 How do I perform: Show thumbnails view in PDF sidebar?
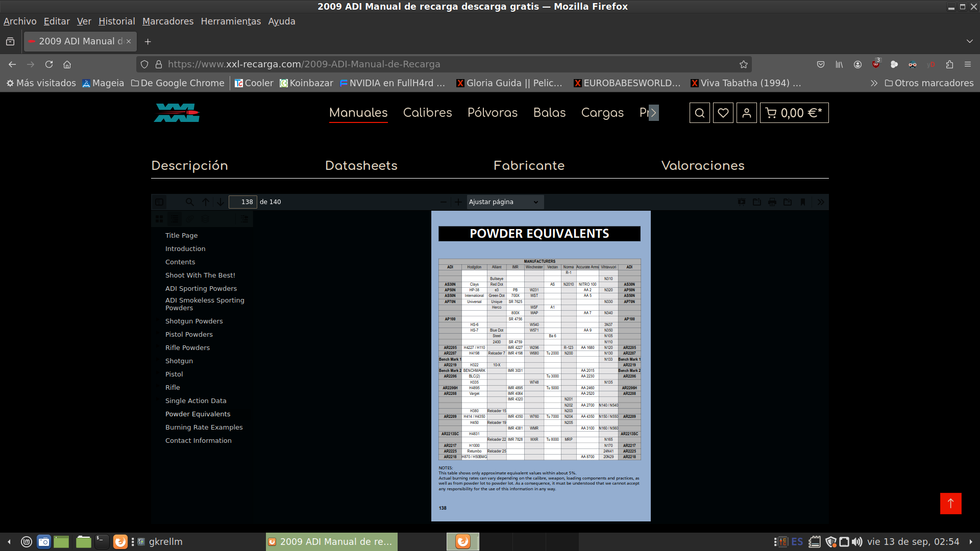[159, 219]
